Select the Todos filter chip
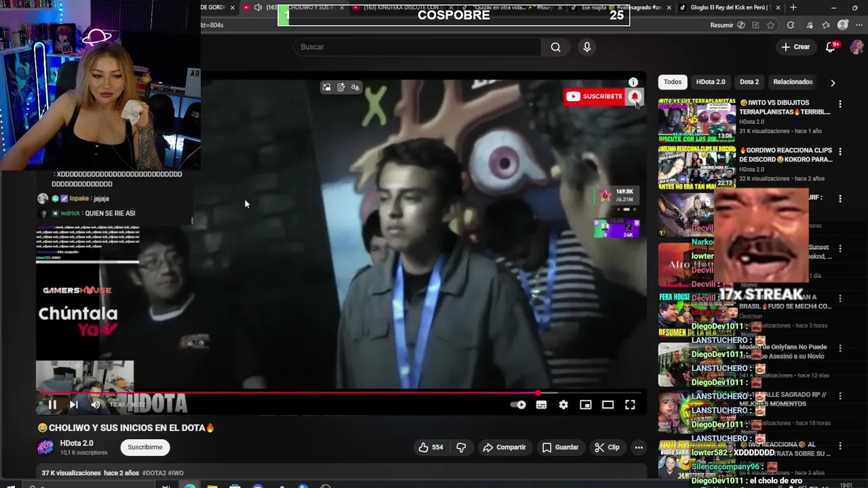868x488 pixels. (673, 82)
